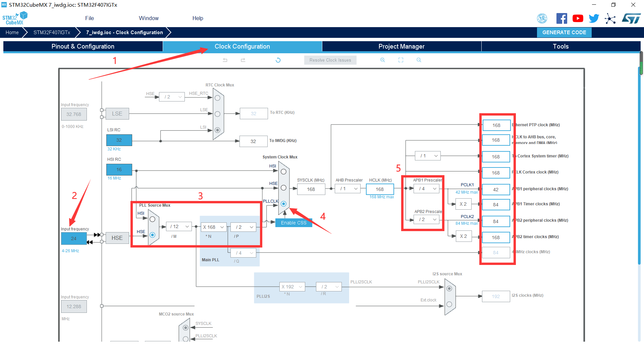The image size is (644, 345).
Task: Click the undo arrow in clock toolbar
Action: [225, 60]
